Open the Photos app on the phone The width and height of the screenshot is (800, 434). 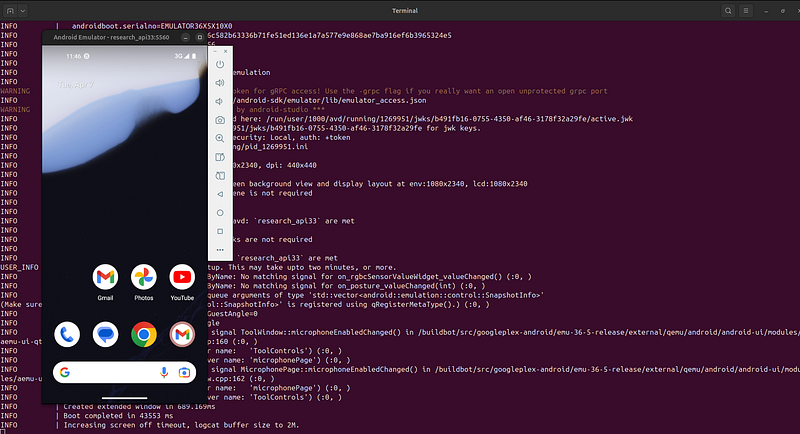pos(143,282)
